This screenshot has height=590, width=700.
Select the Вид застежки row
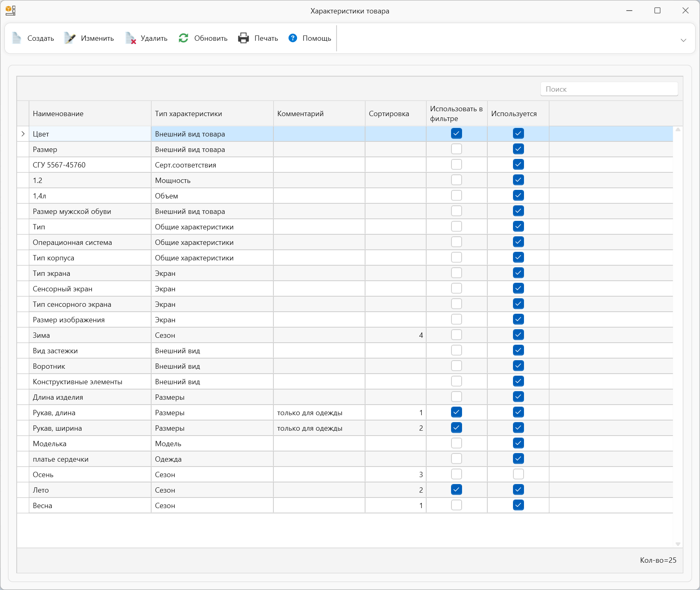coord(345,350)
